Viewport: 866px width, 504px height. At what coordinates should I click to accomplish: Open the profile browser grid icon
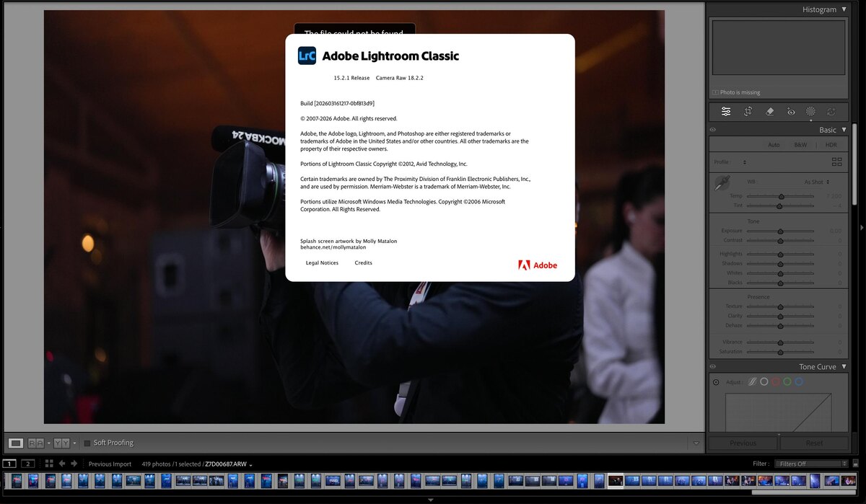837,162
